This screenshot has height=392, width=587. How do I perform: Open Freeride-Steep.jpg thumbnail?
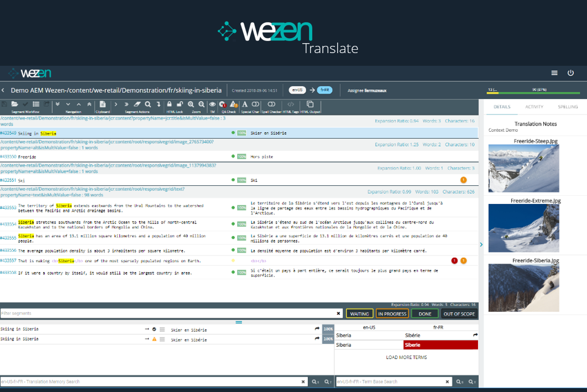click(523, 169)
